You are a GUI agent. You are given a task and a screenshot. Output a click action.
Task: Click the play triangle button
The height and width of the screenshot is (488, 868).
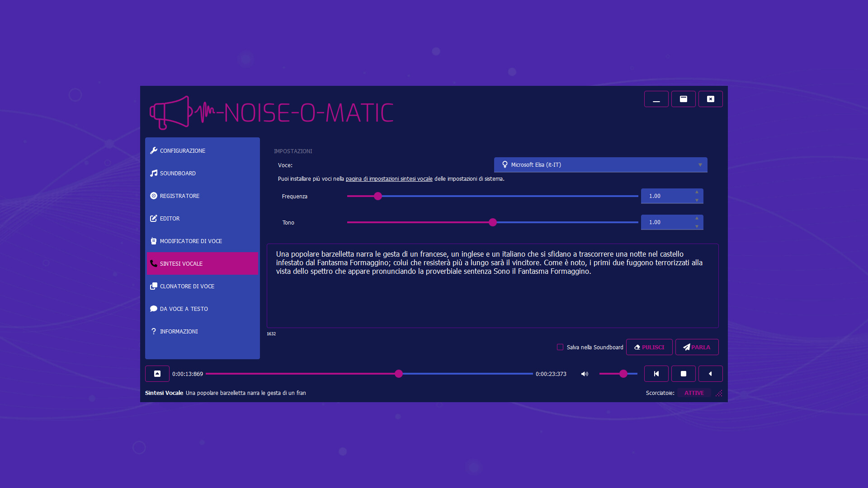pos(710,374)
